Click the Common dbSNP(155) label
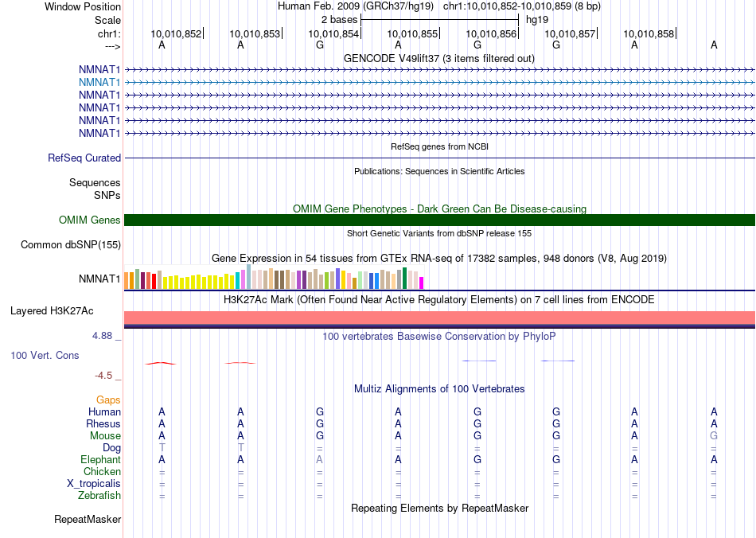This screenshot has height=538, width=756. tap(71, 245)
